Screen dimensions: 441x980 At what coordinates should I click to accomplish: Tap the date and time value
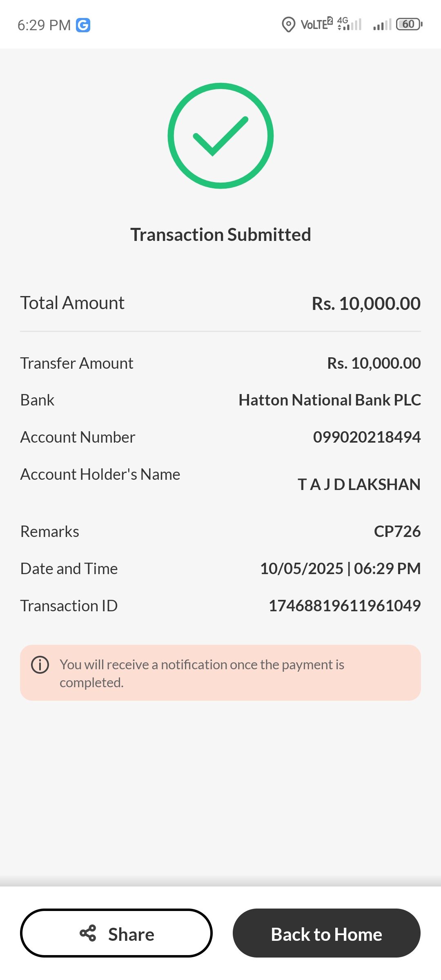pyautogui.click(x=340, y=568)
